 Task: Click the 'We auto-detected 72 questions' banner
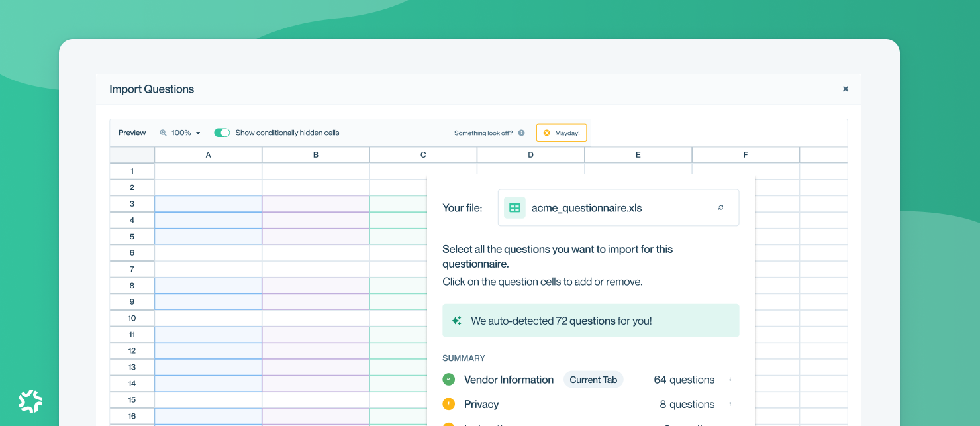(x=591, y=321)
